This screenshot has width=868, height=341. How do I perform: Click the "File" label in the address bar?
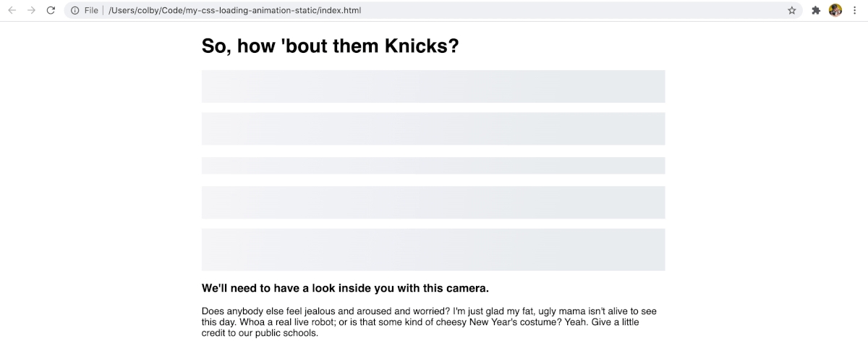(91, 11)
